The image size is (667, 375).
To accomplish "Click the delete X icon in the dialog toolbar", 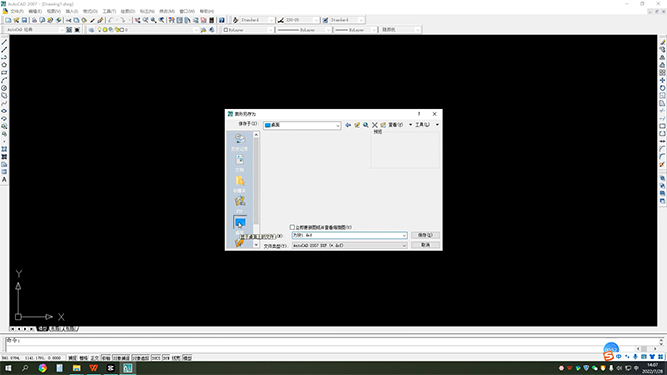I will [375, 125].
